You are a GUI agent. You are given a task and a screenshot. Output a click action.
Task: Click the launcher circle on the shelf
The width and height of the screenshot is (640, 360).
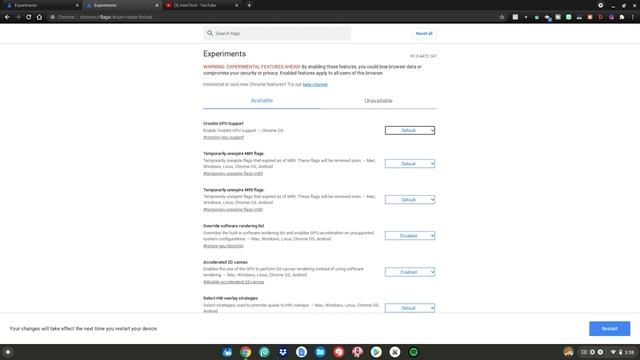point(8,352)
